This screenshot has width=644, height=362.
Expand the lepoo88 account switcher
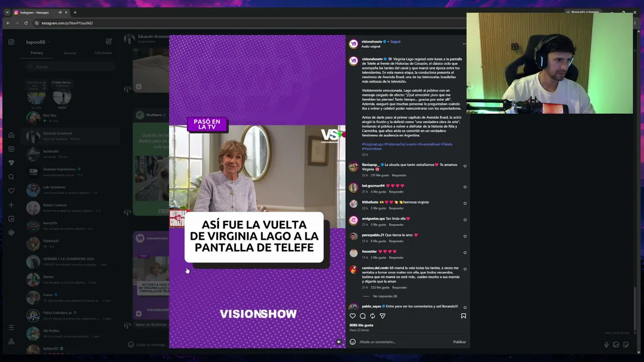click(x=38, y=42)
